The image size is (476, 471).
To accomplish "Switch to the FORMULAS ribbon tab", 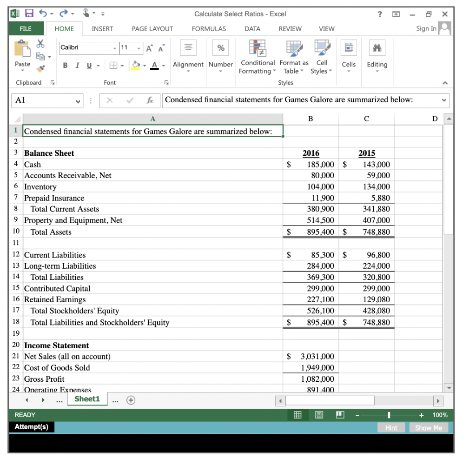I will click(x=209, y=28).
